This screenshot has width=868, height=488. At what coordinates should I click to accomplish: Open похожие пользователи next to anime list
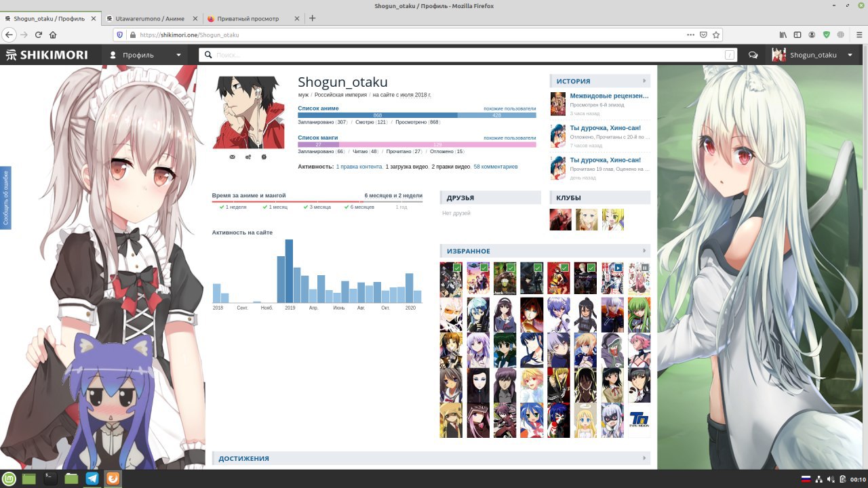[509, 108]
